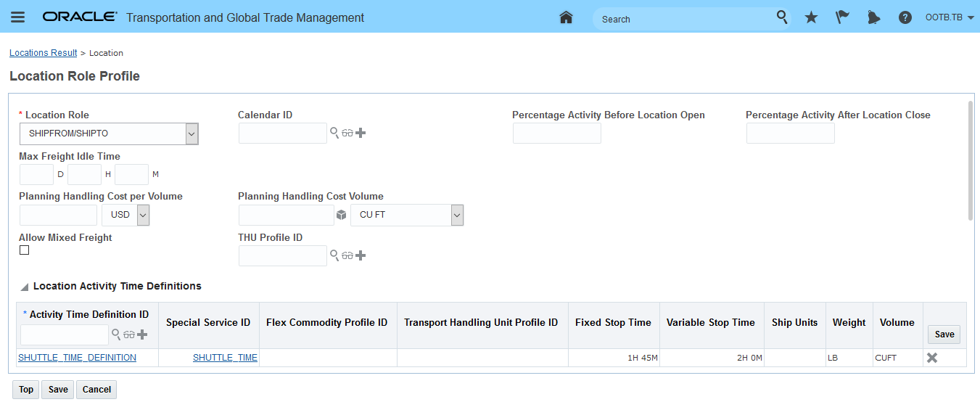Viewport: 980px width, 402px height.
Task: Open the Location Role dropdown
Action: (192, 134)
